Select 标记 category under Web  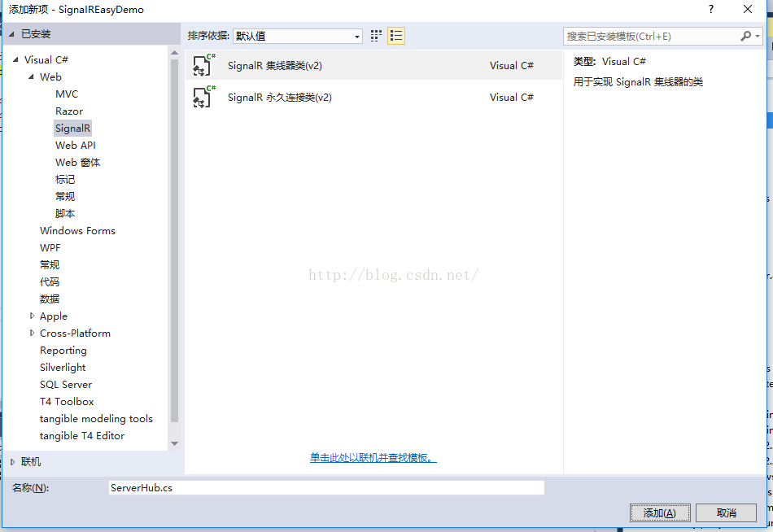(65, 180)
